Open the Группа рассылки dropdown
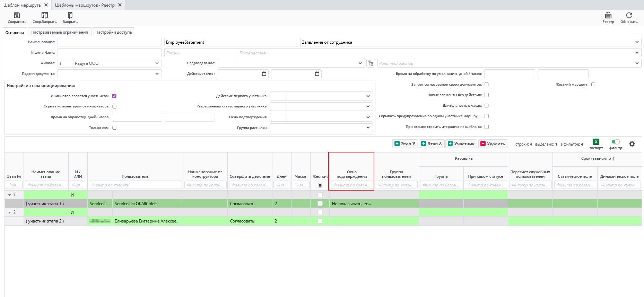The image size is (644, 297). coord(368,128)
